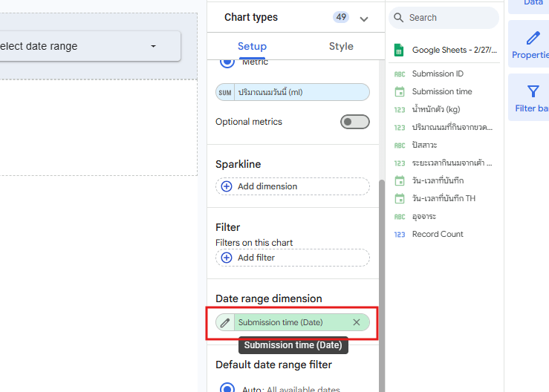Select the Submission ID field
This screenshot has height=392, width=549.
click(438, 73)
